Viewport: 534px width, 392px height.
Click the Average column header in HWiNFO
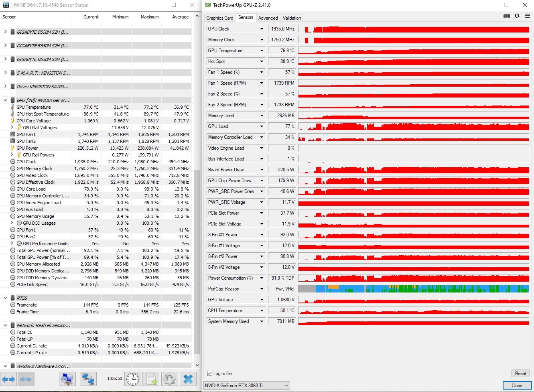click(x=176, y=17)
